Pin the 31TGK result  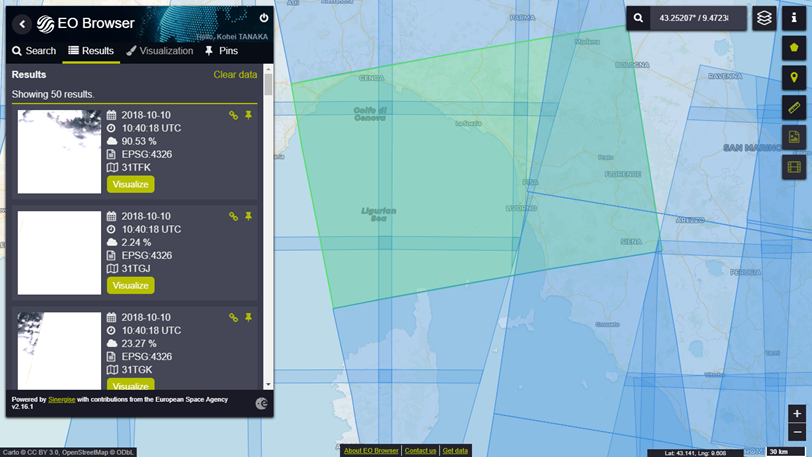[x=249, y=317]
